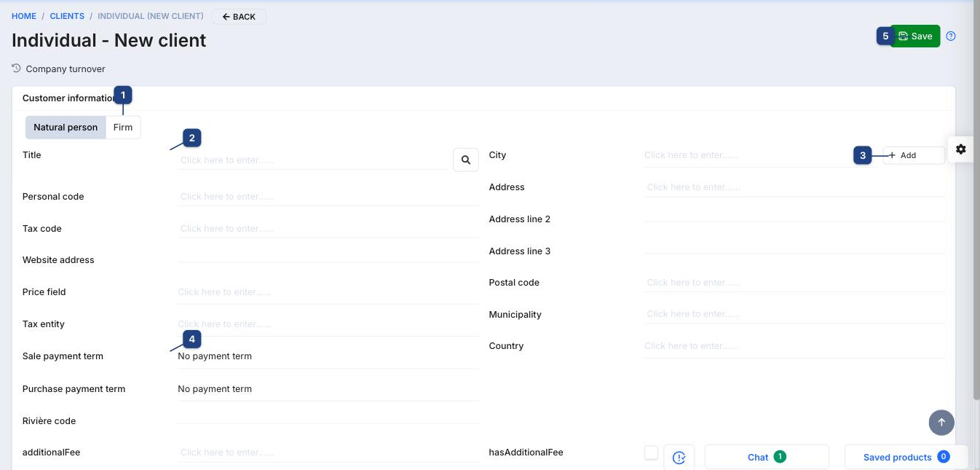Click into the Tax code field

[328, 229]
